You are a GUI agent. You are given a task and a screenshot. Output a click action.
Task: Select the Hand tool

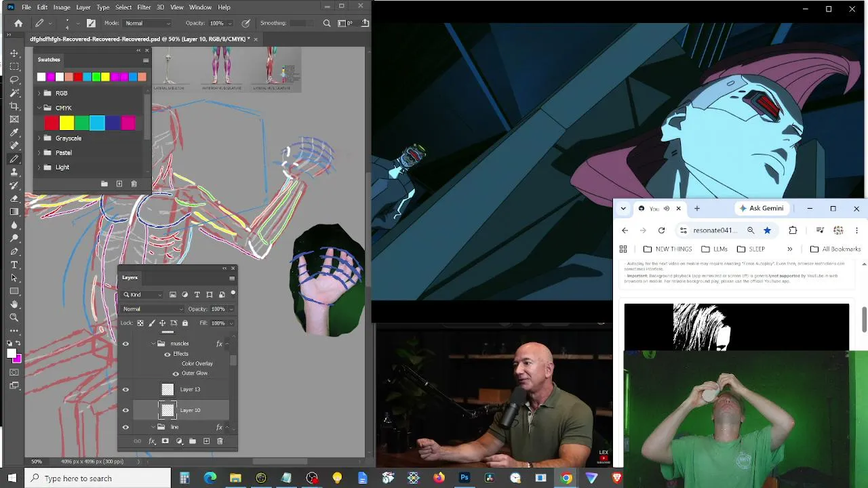(14, 304)
